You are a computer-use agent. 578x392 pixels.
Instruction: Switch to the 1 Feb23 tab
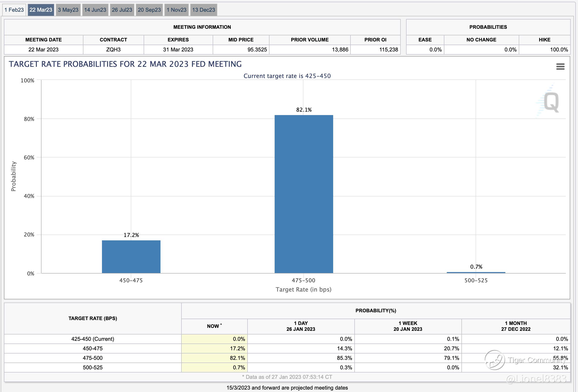(x=14, y=10)
